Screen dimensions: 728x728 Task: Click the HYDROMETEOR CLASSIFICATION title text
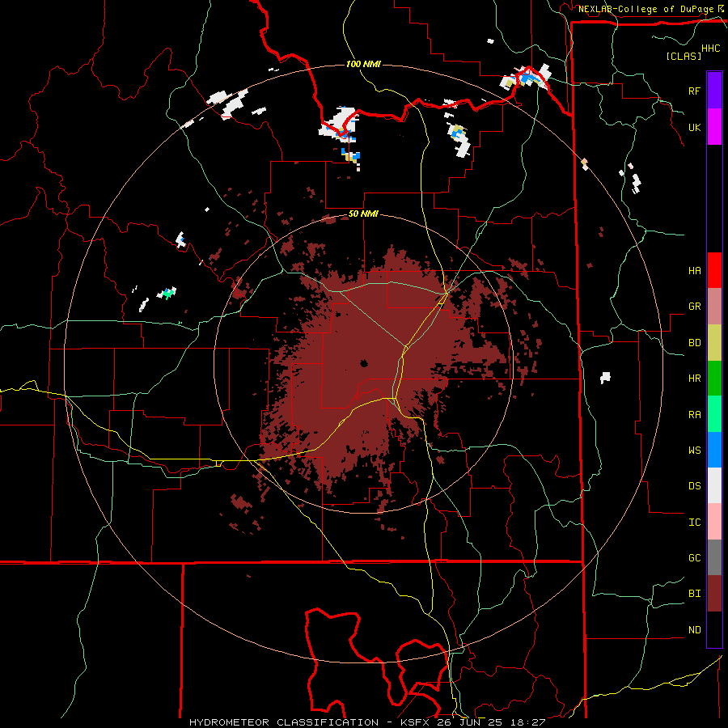tap(284, 722)
